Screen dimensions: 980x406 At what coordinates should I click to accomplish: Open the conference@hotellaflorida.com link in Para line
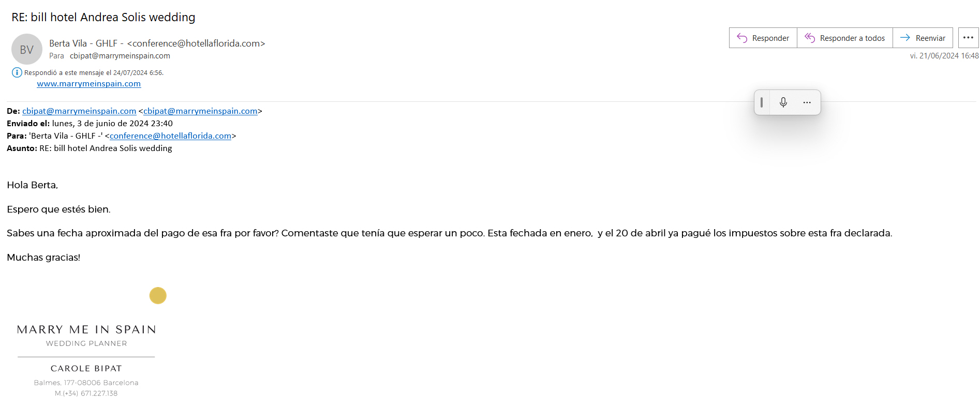point(170,136)
